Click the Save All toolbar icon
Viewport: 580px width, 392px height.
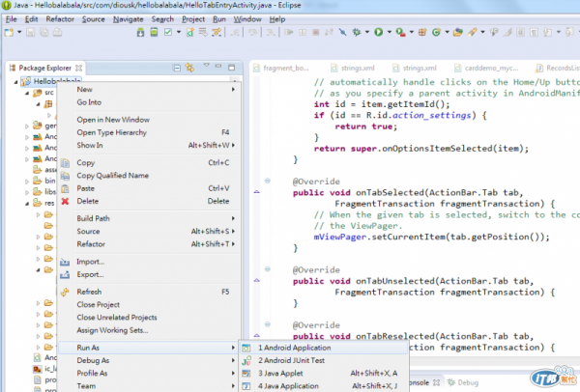point(44,33)
